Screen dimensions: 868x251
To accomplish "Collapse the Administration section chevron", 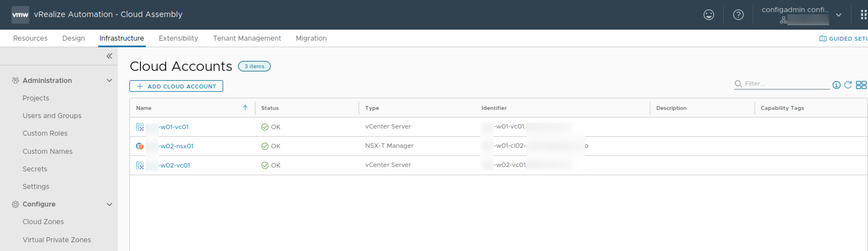I will click(x=109, y=80).
